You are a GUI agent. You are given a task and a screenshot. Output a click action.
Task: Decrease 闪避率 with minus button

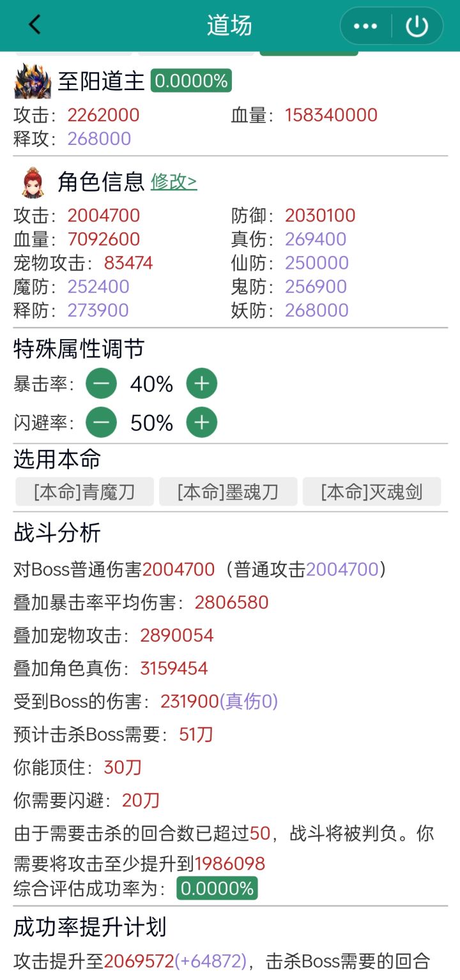pos(101,423)
